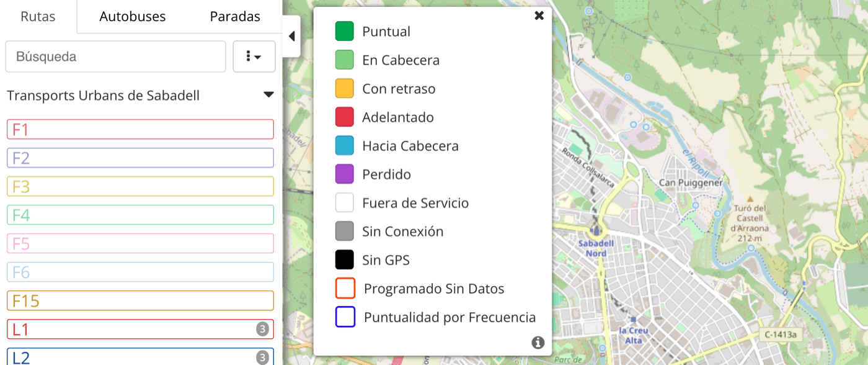Select route F15

(x=140, y=300)
